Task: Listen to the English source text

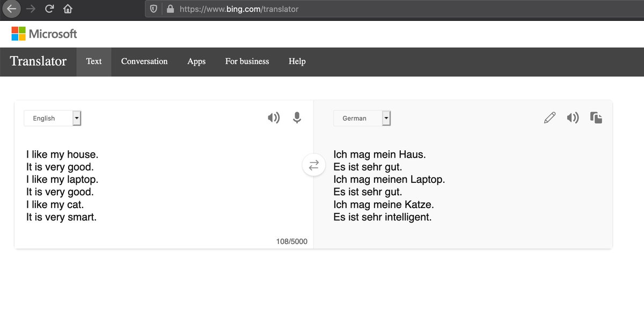Action: click(x=274, y=118)
